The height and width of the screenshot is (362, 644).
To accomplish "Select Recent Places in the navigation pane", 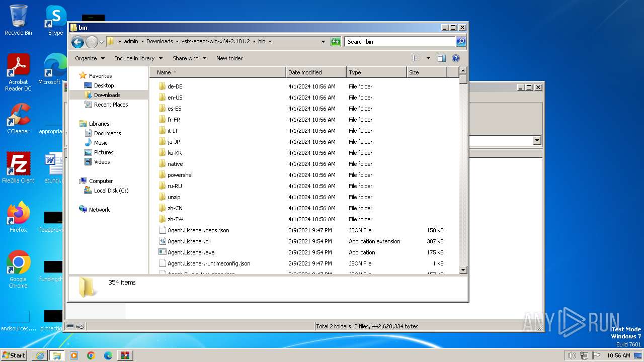I will click(x=111, y=105).
